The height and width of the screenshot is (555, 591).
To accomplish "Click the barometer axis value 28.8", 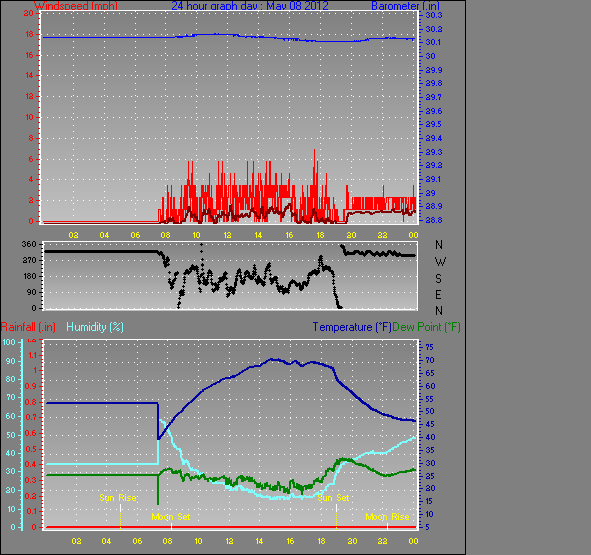I will (434, 220).
